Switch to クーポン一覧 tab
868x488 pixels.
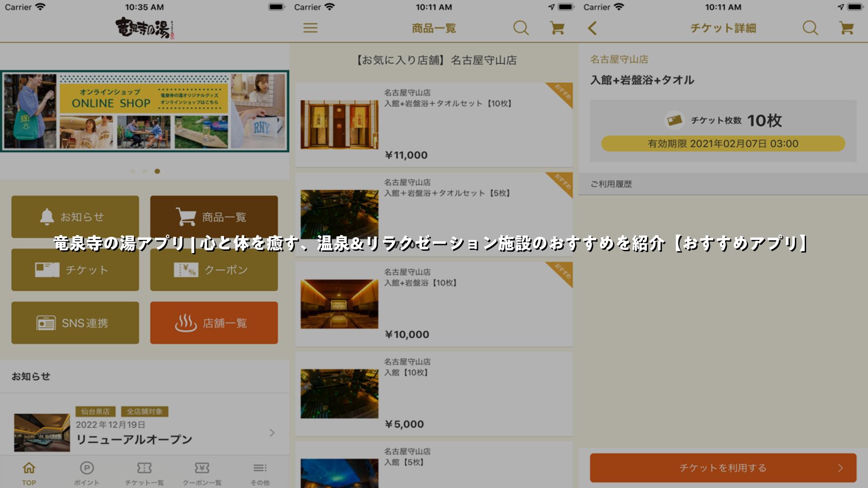tap(202, 473)
